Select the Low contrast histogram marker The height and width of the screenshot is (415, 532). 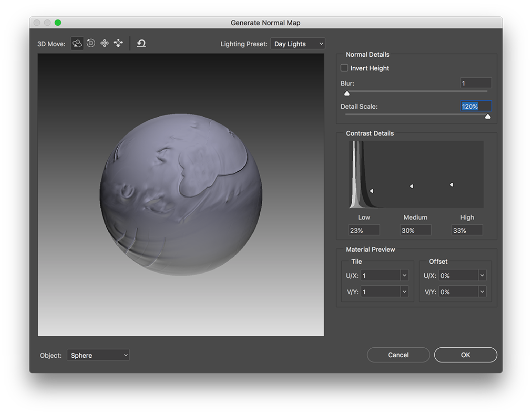coord(372,190)
